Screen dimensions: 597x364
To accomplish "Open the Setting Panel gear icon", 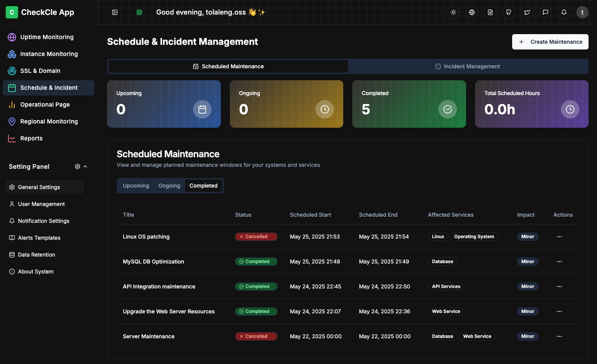I will pos(78,166).
